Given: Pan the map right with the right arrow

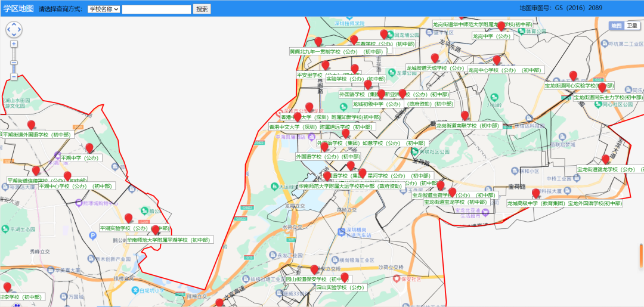Looking at the screenshot, I should (19, 30).
